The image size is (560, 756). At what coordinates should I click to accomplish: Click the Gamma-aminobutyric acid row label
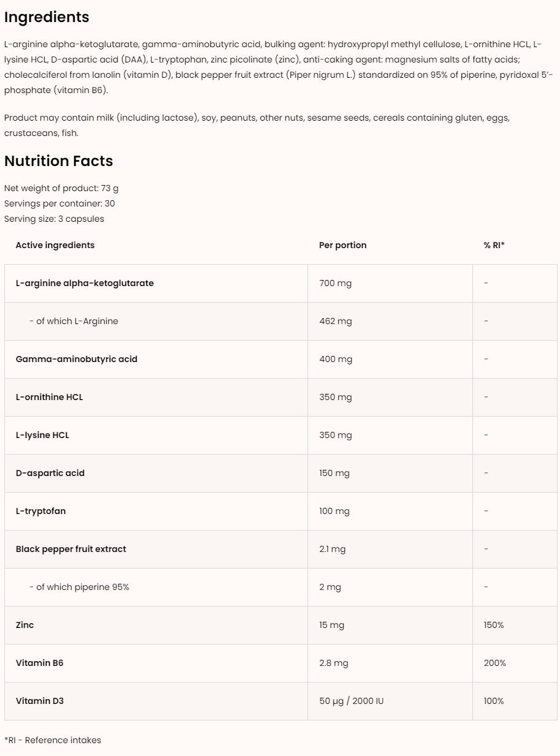coord(76,359)
